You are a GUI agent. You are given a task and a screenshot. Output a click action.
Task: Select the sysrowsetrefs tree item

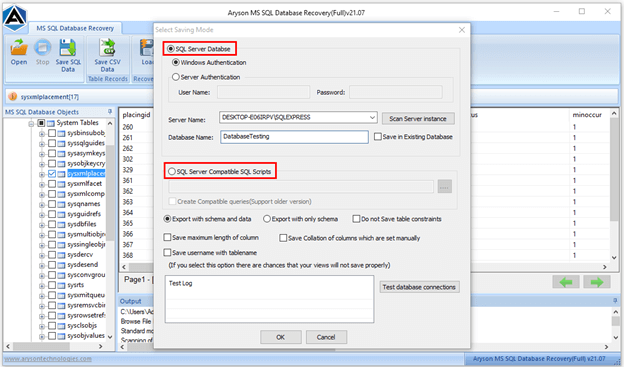86,315
